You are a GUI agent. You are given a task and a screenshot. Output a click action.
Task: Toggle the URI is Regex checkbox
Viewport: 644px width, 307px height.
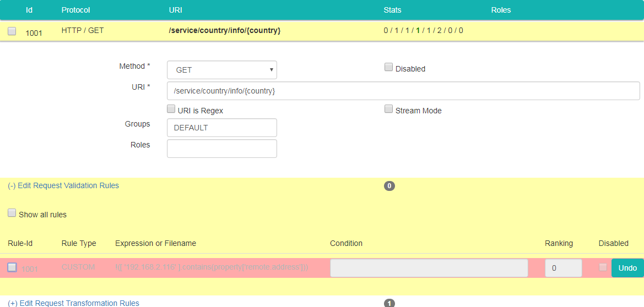click(x=171, y=109)
